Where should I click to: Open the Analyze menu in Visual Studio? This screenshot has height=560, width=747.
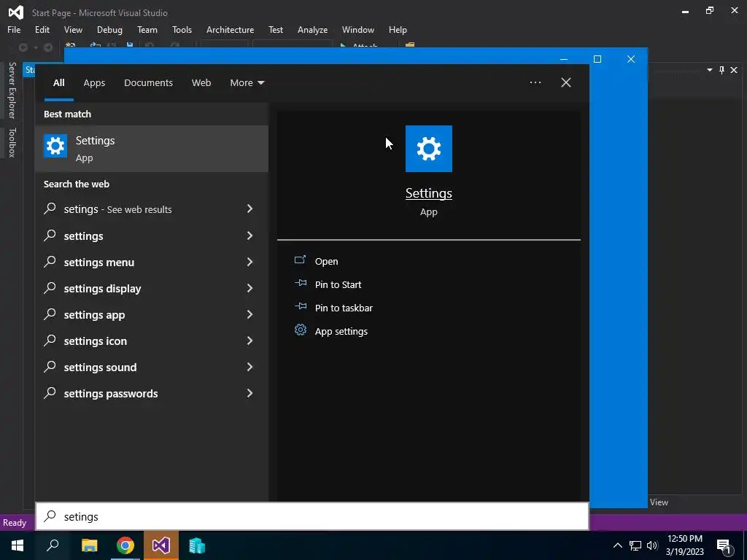(312, 29)
